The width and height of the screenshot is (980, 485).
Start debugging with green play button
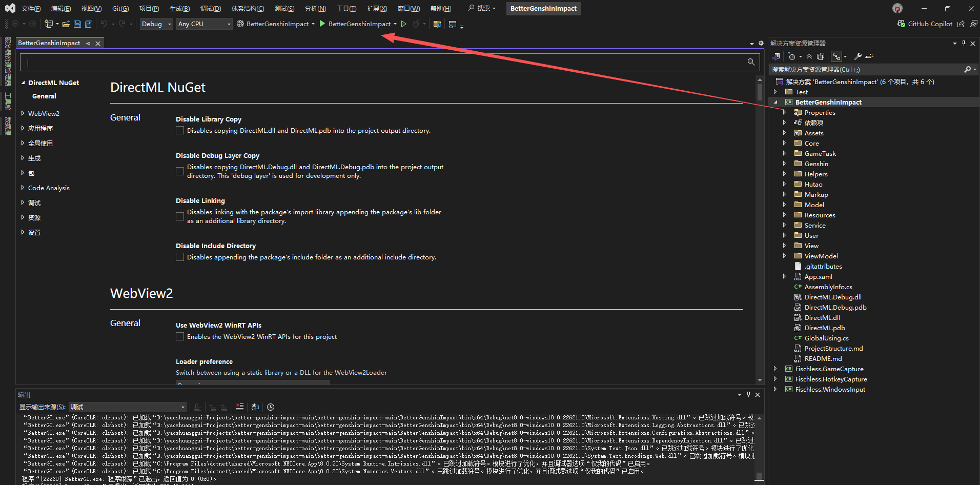coord(322,24)
